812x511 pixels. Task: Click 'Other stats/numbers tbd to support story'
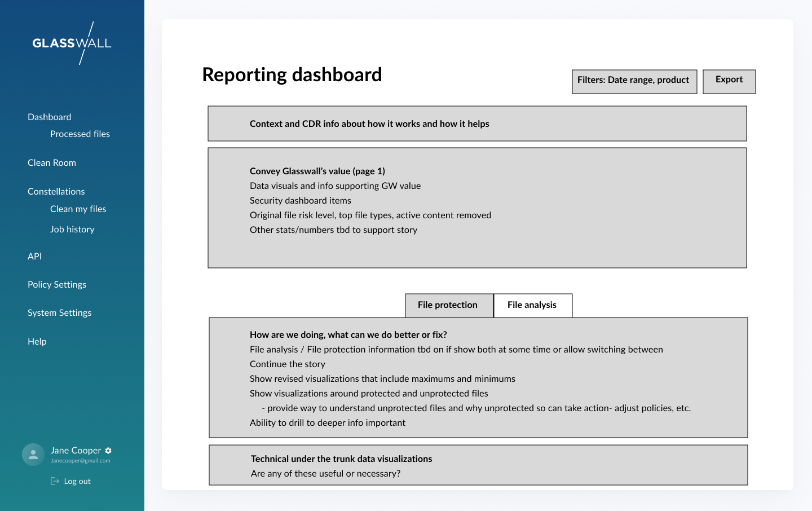point(334,230)
